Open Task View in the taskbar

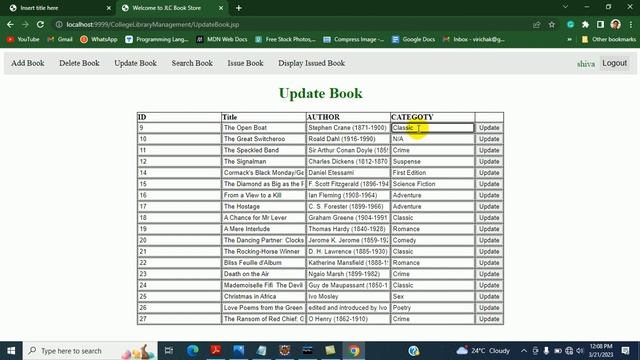(x=169, y=351)
